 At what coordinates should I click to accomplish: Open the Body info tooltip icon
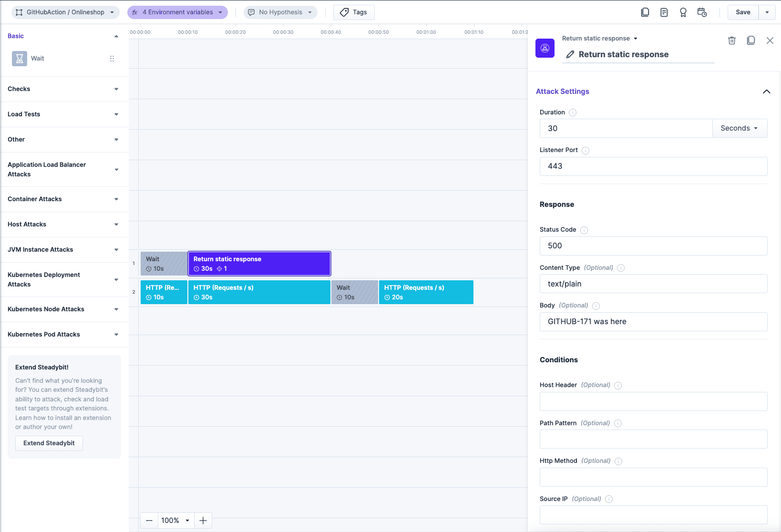596,306
